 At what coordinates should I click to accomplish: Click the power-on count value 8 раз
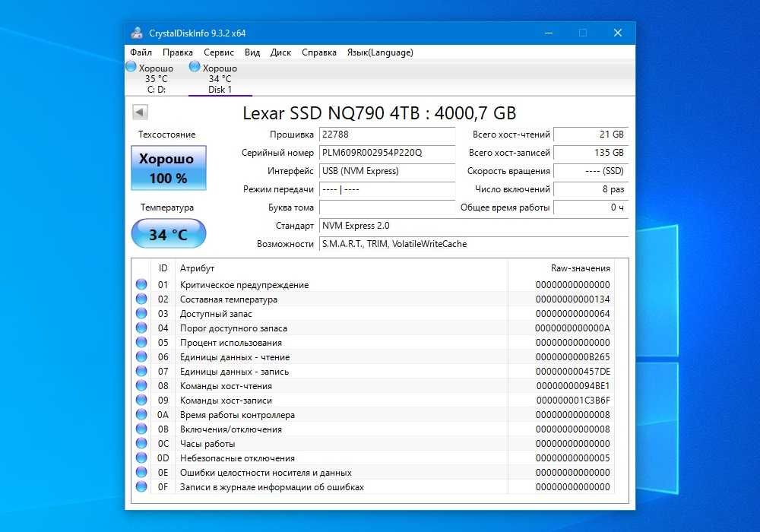tap(591, 189)
